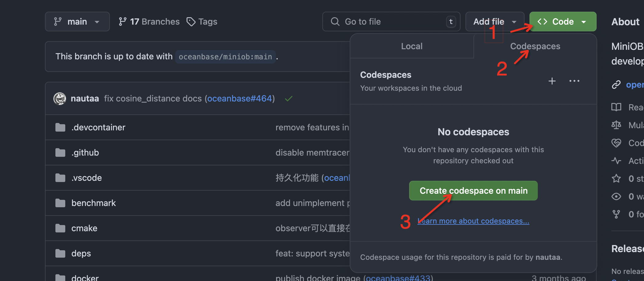This screenshot has height=281, width=644.
Task: Click the Activity pulse icon in About
Action: [616, 160]
